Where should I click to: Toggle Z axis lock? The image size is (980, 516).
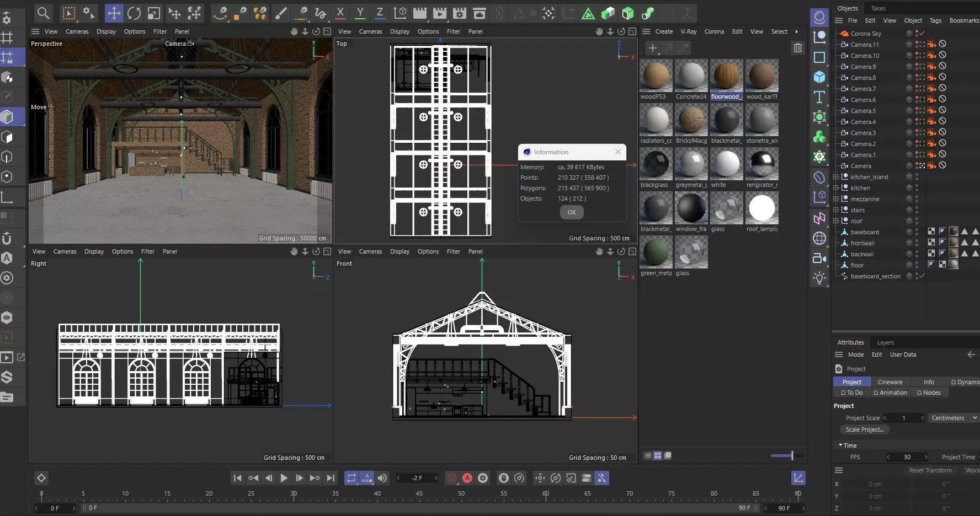click(380, 13)
